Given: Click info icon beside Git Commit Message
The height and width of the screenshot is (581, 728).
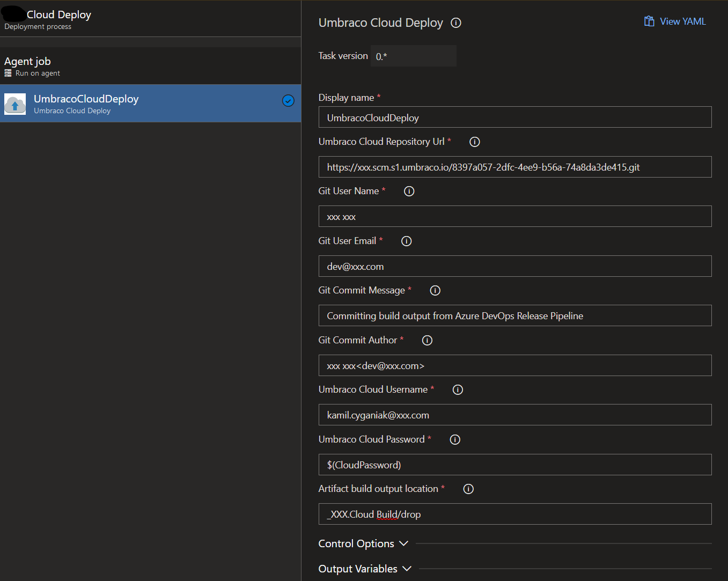Looking at the screenshot, I should [x=435, y=290].
